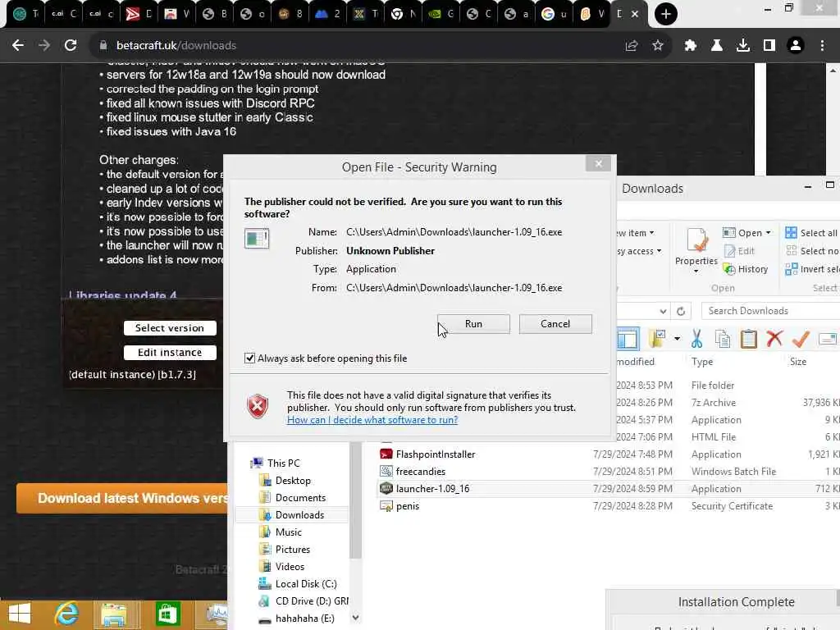
Task: Click the Paste clipboard icon
Action: pyautogui.click(x=748, y=339)
